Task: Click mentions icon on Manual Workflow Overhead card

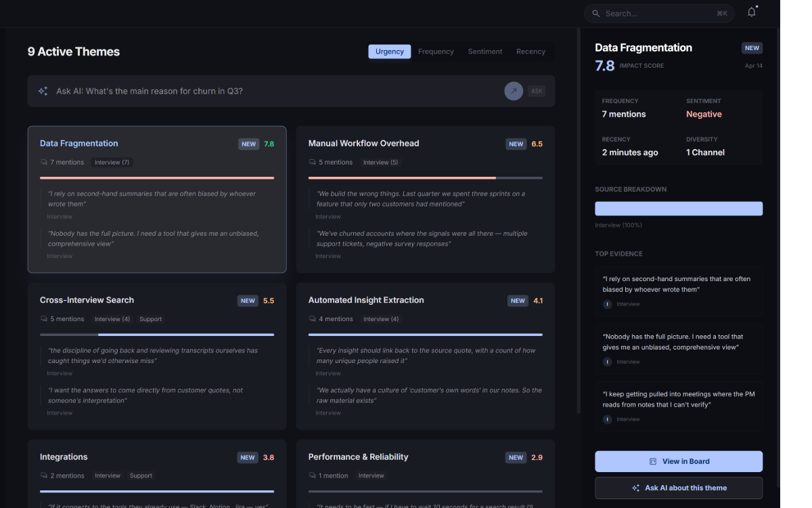Action: (313, 163)
